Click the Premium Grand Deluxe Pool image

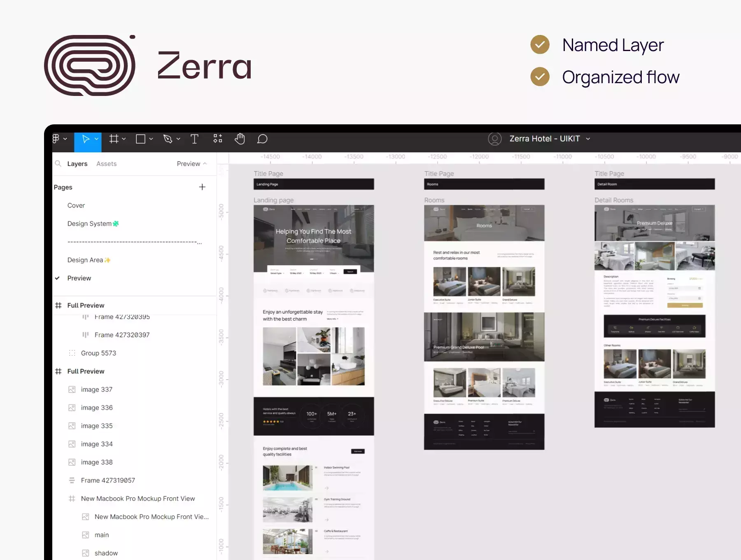[x=484, y=337]
